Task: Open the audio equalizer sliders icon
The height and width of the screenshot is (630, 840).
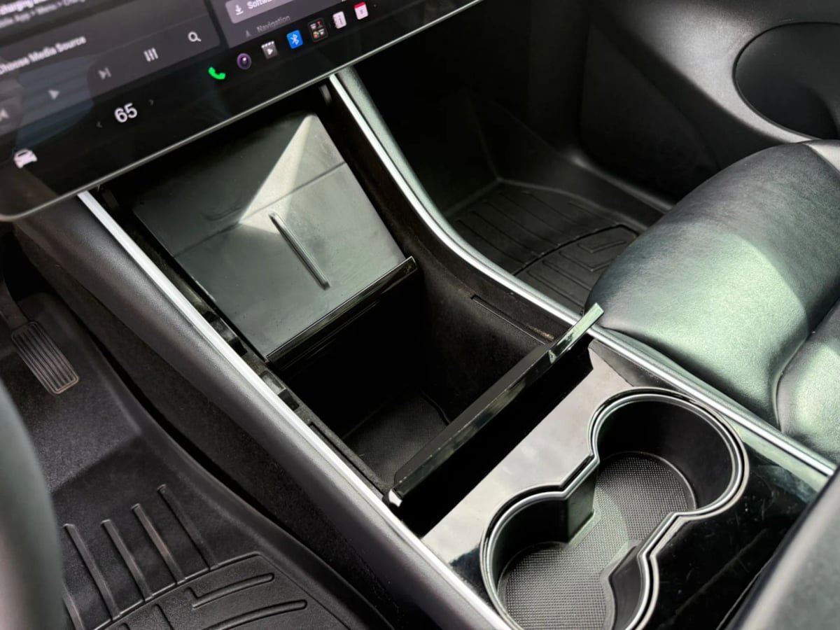Action: coord(150,55)
